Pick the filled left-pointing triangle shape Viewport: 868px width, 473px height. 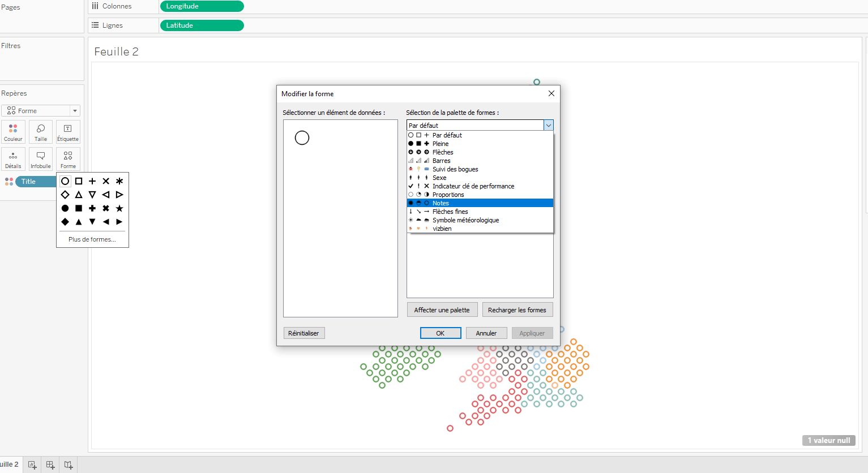[x=106, y=222]
